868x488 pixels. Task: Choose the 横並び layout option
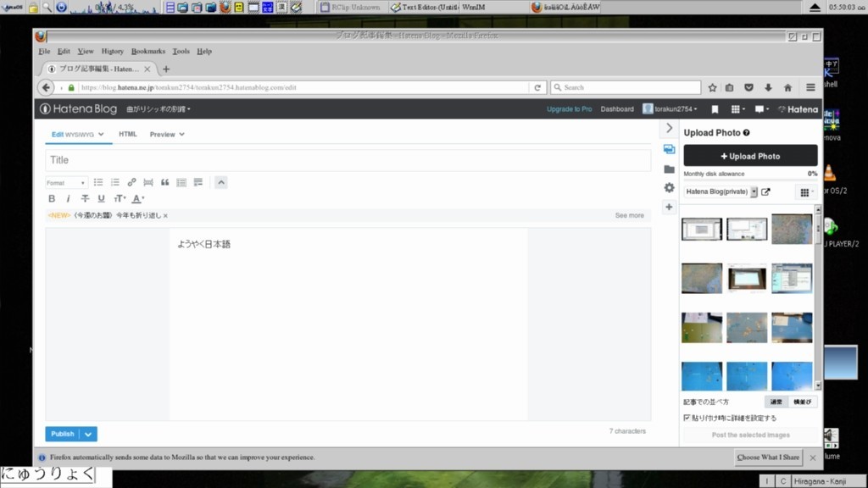point(802,402)
